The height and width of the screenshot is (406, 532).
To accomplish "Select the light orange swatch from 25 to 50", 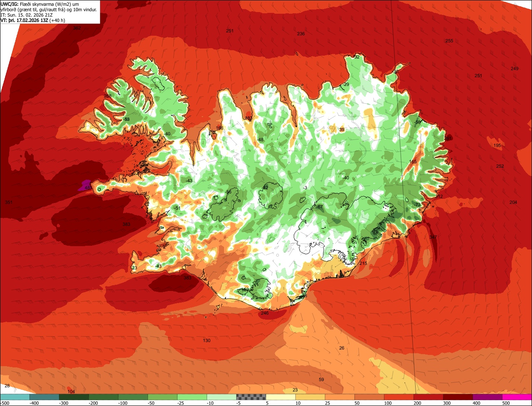I will (340, 397).
